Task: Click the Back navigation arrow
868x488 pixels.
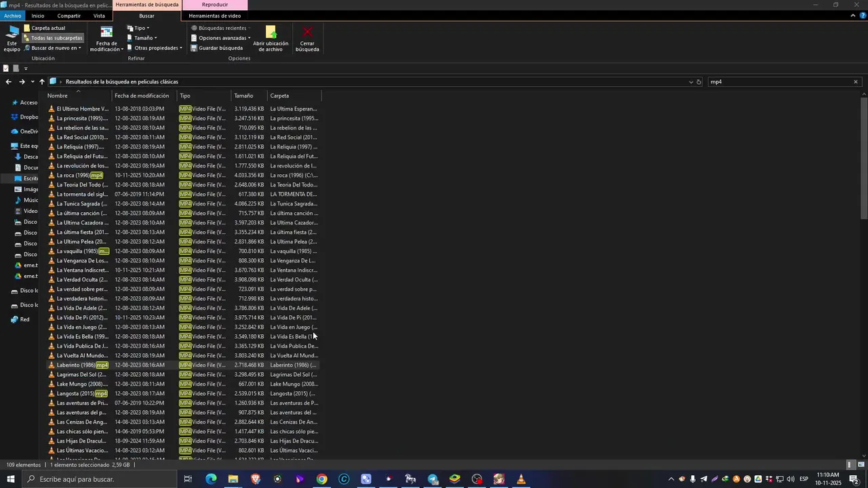Action: click(x=8, y=82)
